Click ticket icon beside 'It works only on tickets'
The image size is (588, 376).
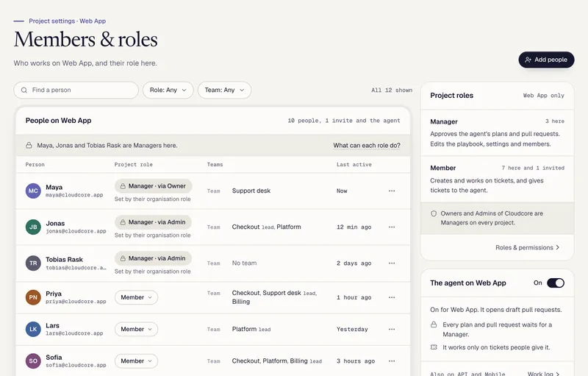click(x=434, y=347)
